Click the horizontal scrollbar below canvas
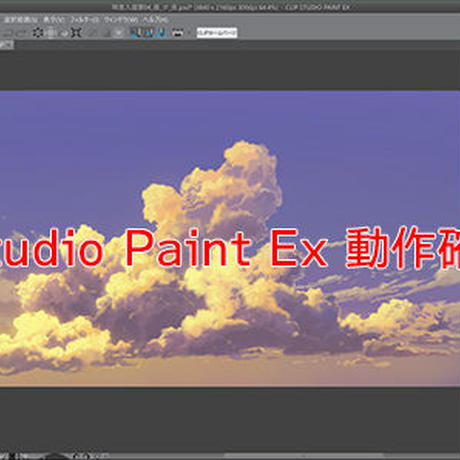The image size is (460, 460). (303, 455)
